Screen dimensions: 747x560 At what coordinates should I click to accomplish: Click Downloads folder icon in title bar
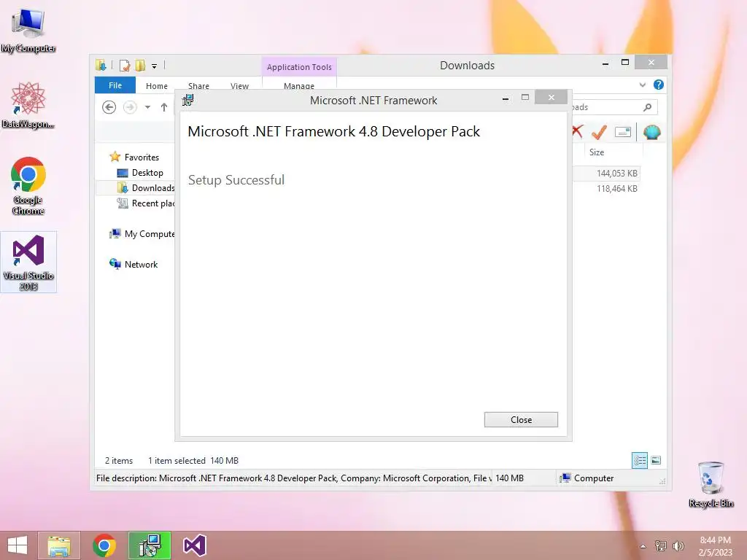point(101,65)
